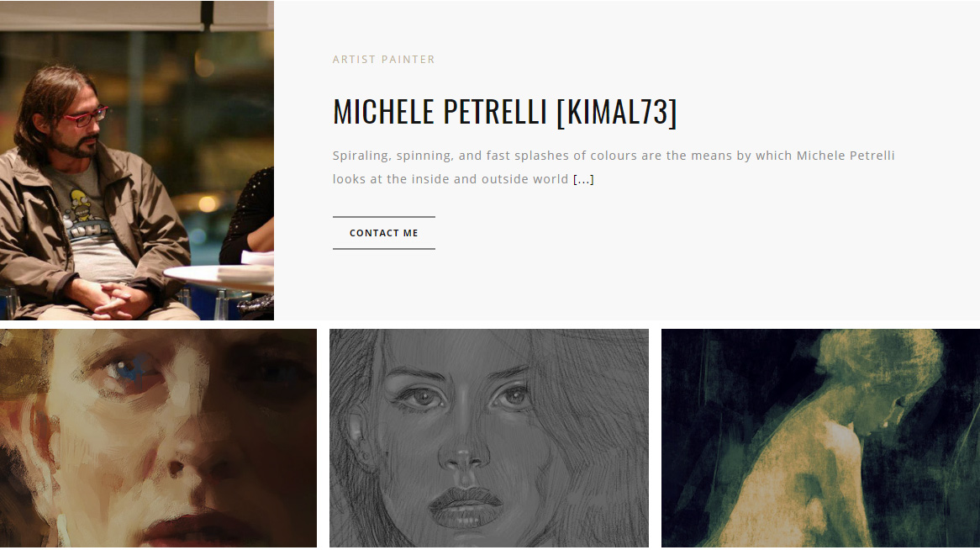The width and height of the screenshot is (980, 550).
Task: Click the CONTACT ME button
Action: point(384,233)
